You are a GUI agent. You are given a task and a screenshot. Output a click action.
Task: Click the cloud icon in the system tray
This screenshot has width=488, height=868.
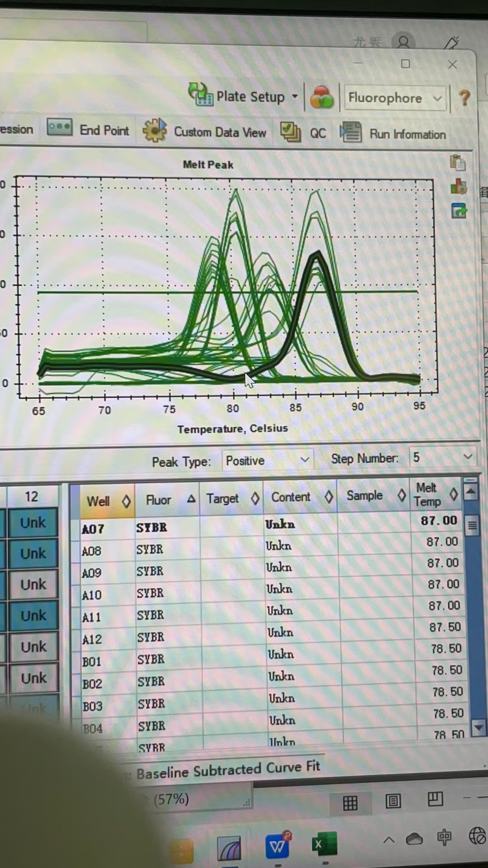pyautogui.click(x=414, y=839)
